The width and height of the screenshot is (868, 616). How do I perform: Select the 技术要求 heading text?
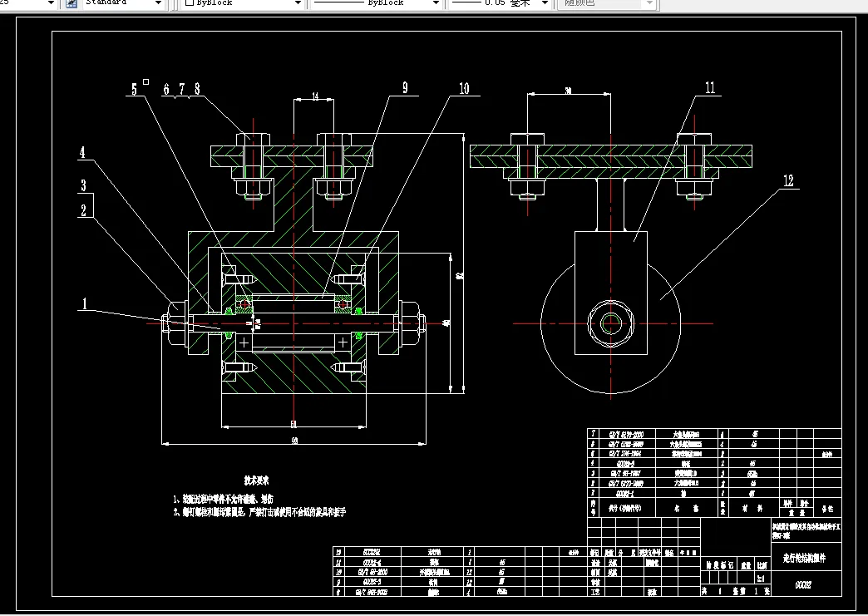coord(257,480)
